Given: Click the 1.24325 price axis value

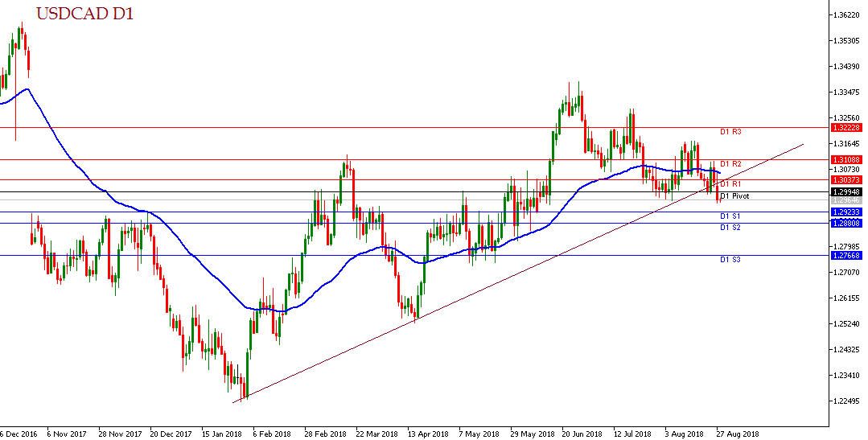Looking at the screenshot, I should pos(847,349).
